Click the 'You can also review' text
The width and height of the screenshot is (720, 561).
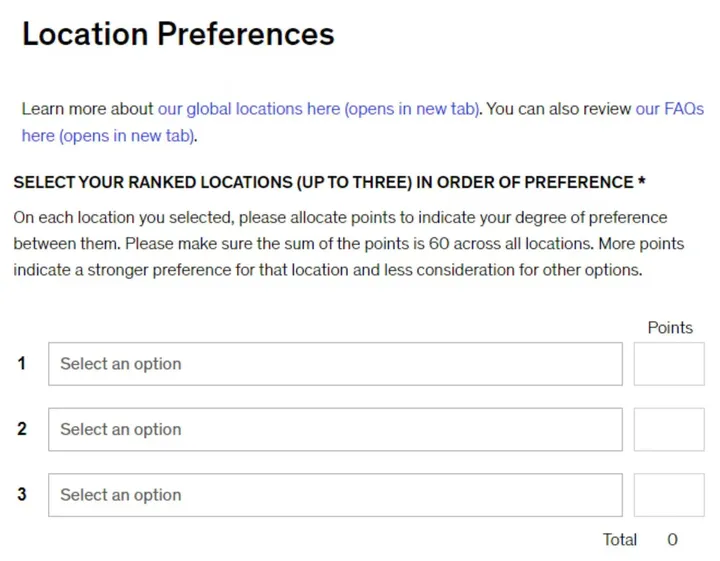[558, 109]
